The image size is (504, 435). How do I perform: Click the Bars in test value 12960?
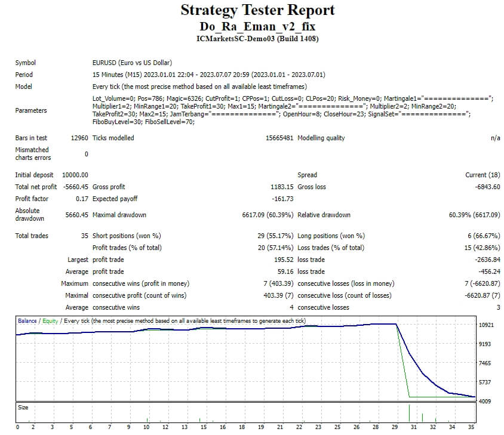[79, 138]
